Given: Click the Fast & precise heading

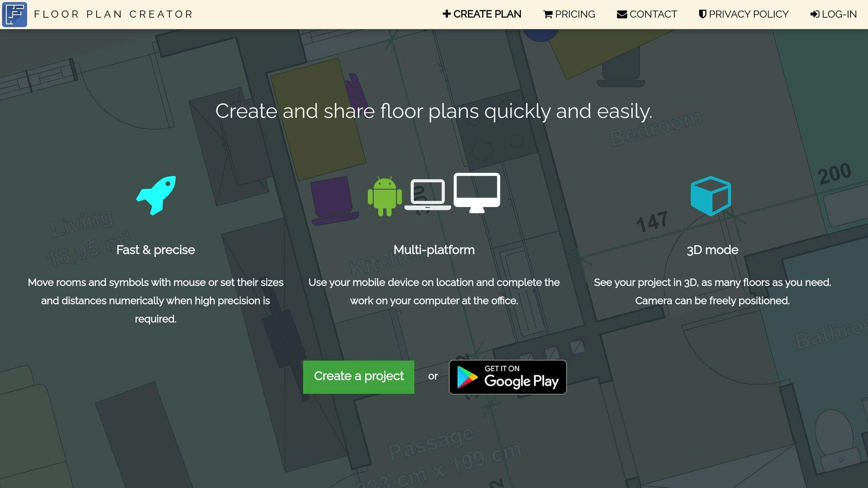Looking at the screenshot, I should coord(156,250).
